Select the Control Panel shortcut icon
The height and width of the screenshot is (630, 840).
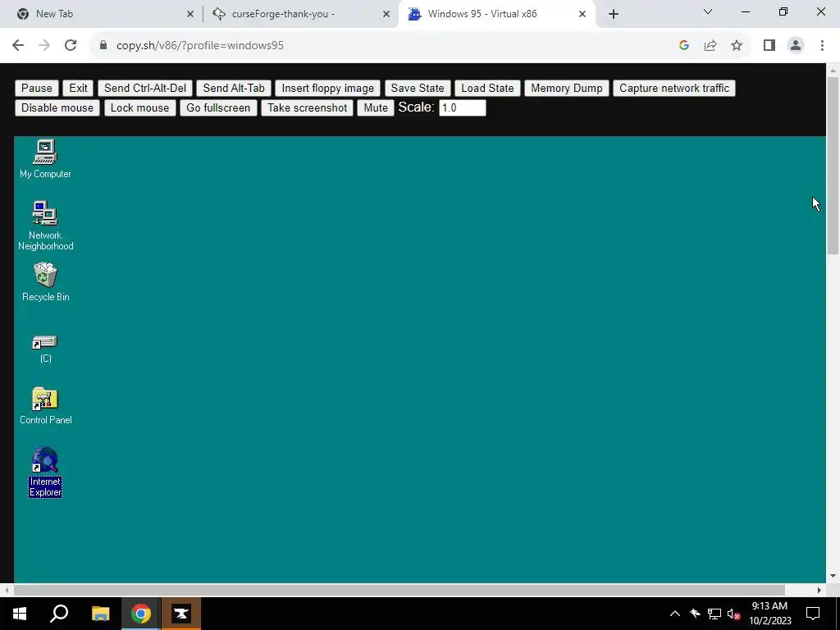[45, 406]
